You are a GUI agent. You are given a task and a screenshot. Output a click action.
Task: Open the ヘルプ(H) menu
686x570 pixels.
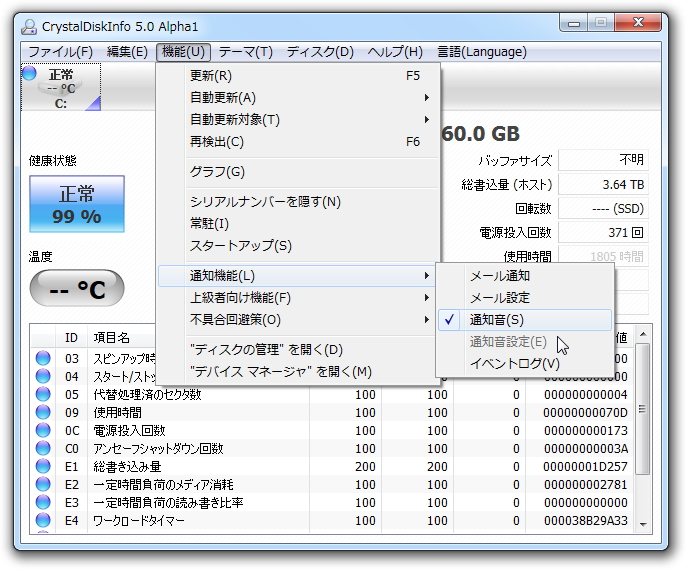(395, 52)
